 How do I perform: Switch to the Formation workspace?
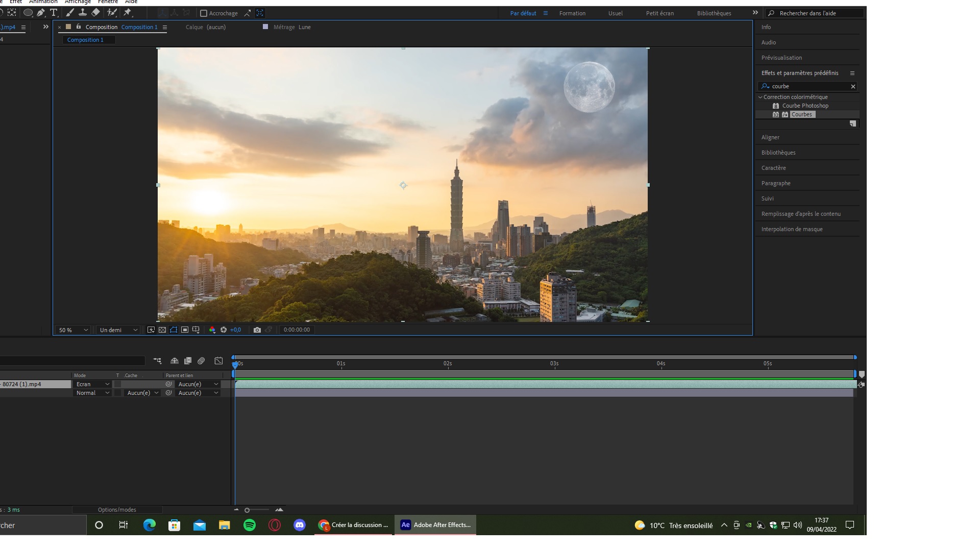pyautogui.click(x=572, y=13)
